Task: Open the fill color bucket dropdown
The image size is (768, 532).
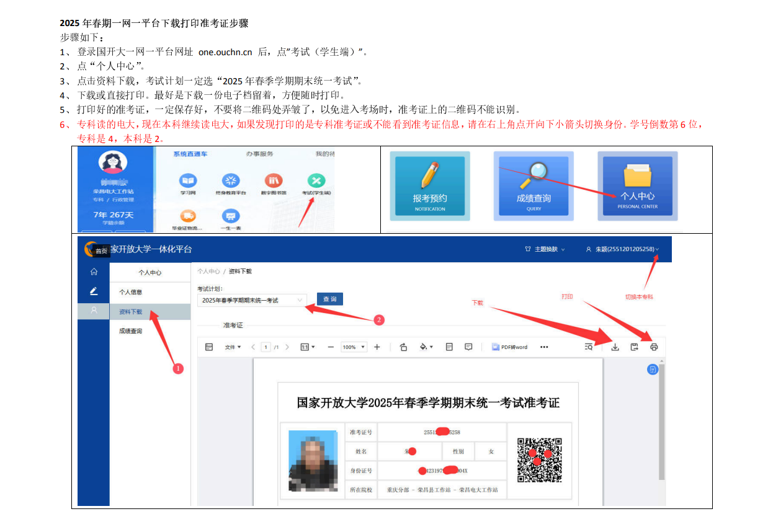Action: (426, 347)
